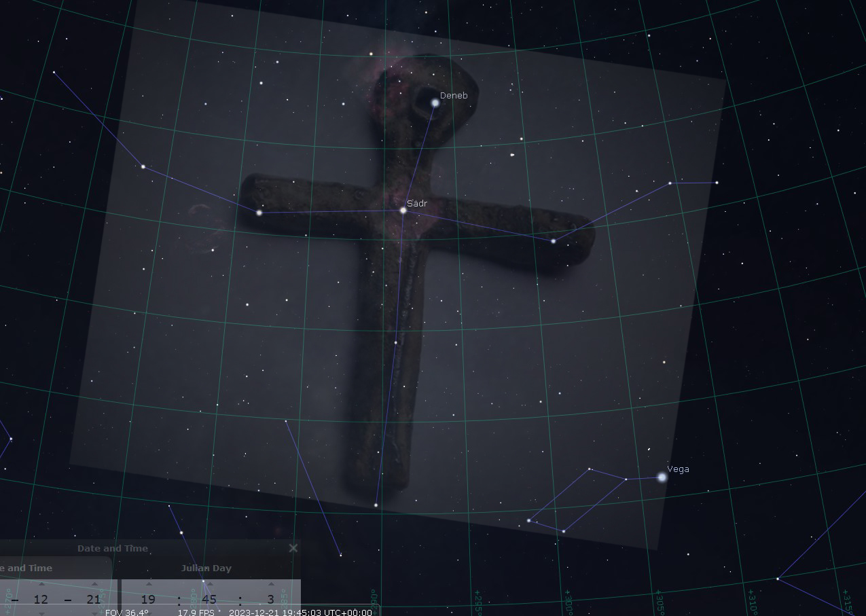Click the date and time in status bar
This screenshot has height=616, width=866.
pos(300,612)
